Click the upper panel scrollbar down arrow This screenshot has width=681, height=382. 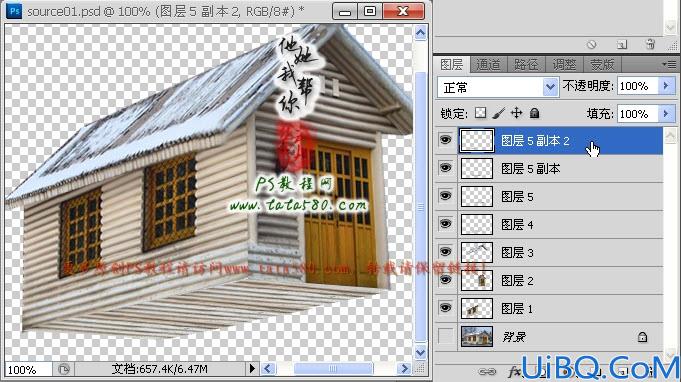click(671, 27)
